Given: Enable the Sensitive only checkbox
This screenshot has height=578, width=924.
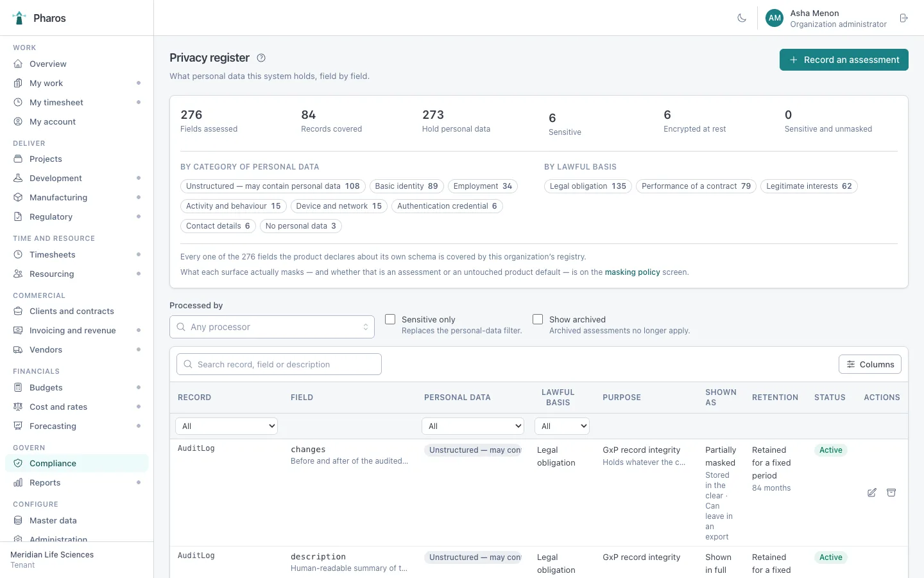Looking at the screenshot, I should (x=390, y=319).
